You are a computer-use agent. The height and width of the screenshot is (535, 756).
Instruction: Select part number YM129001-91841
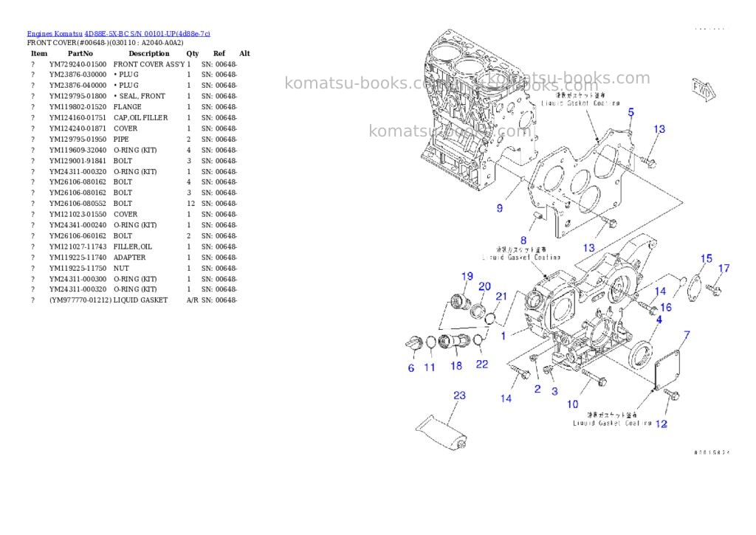coord(78,161)
